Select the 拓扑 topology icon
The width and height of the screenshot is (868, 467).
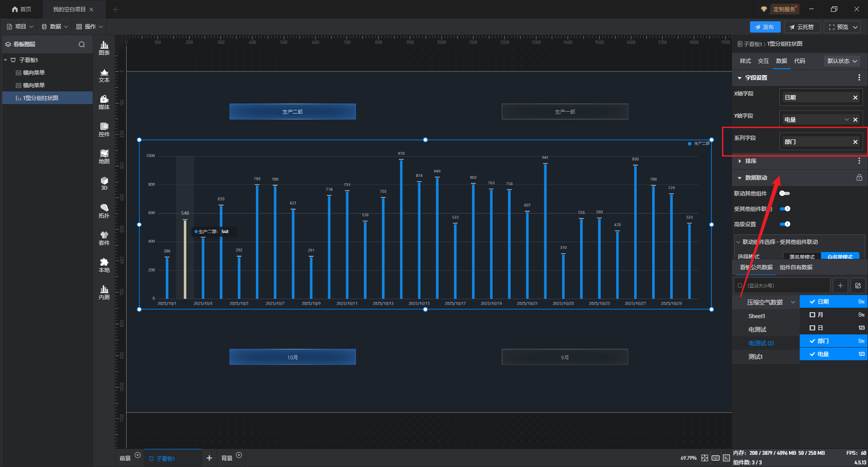coord(104,211)
